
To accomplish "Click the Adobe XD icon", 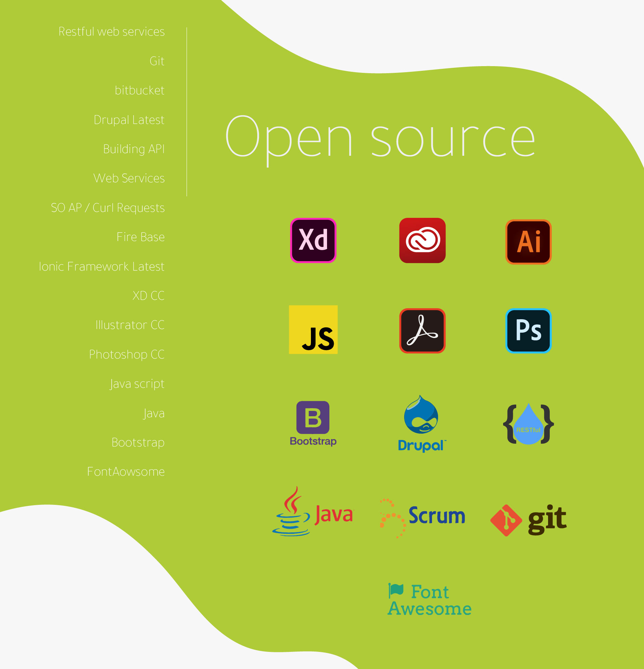I will point(313,240).
